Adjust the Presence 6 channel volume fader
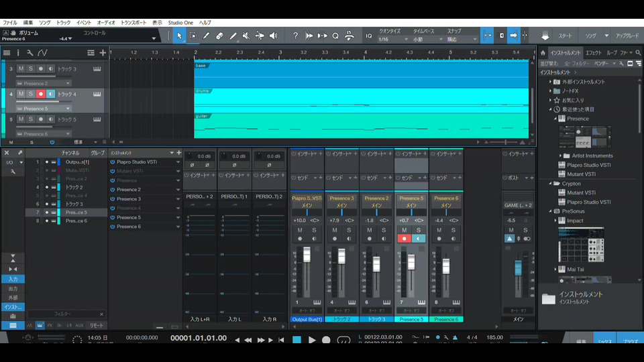 [446, 266]
